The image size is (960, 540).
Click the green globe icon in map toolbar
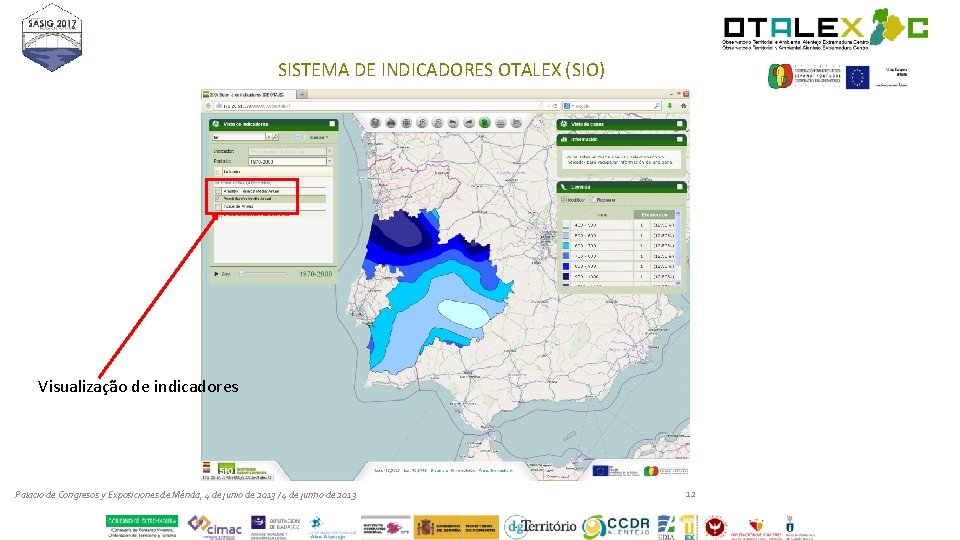(x=485, y=122)
